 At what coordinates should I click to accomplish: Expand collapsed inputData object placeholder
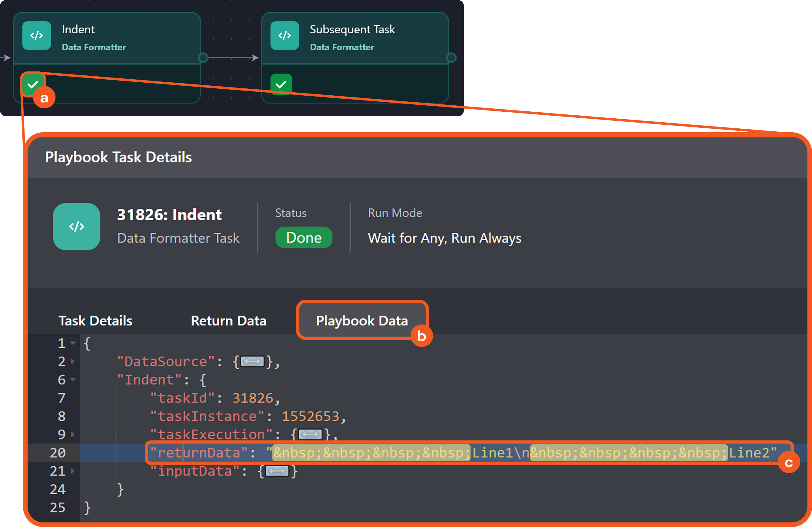[x=277, y=471]
